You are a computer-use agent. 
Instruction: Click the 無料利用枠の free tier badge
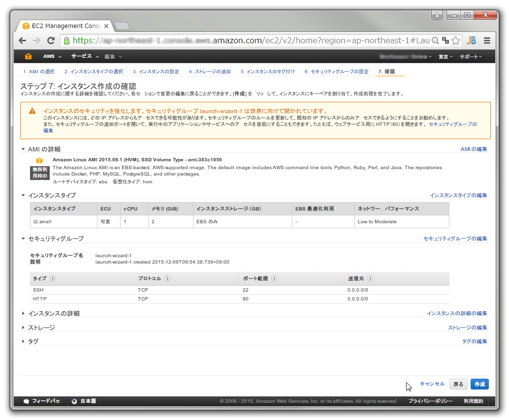tap(39, 173)
